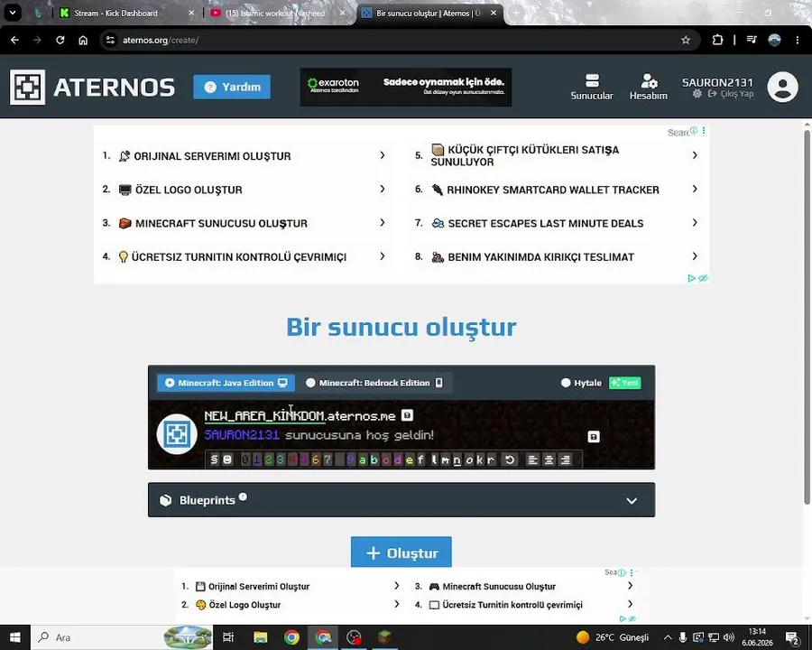Expand the Blueprints section
Image resolution: width=812 pixels, height=650 pixels.
[401, 500]
